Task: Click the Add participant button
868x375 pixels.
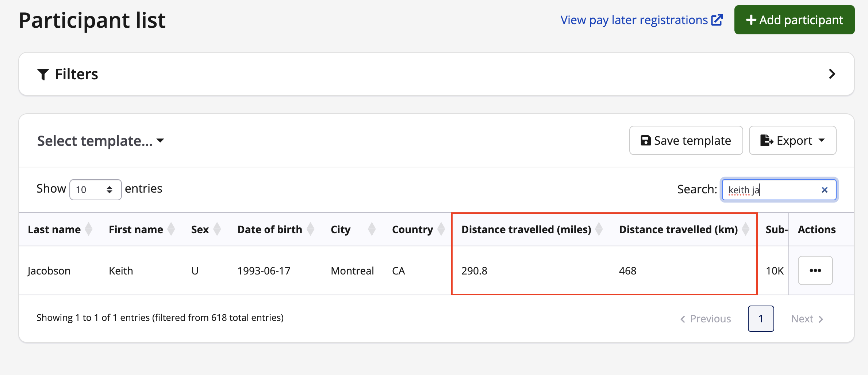Action: tap(794, 20)
